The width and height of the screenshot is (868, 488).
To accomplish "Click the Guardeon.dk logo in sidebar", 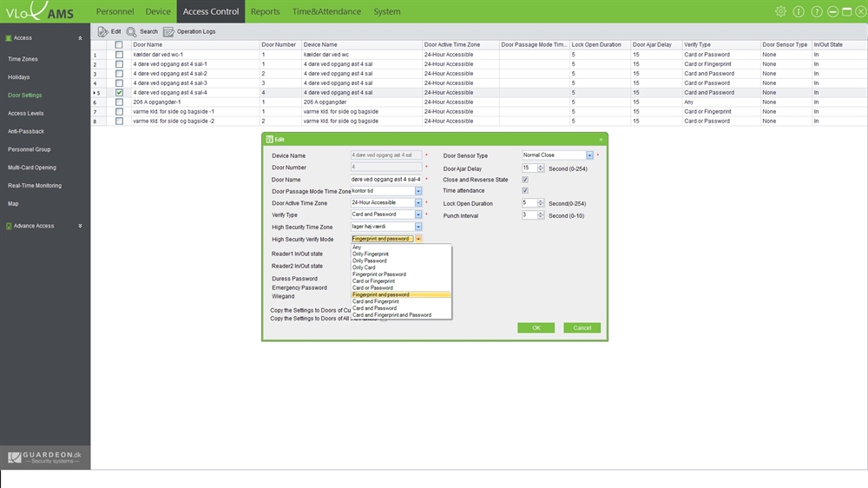I will 45,458.
